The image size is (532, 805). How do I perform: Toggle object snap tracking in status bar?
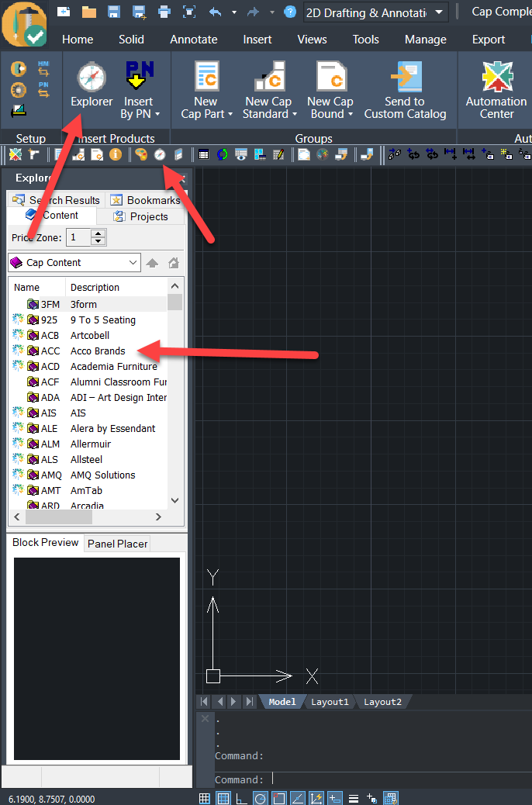tap(298, 798)
